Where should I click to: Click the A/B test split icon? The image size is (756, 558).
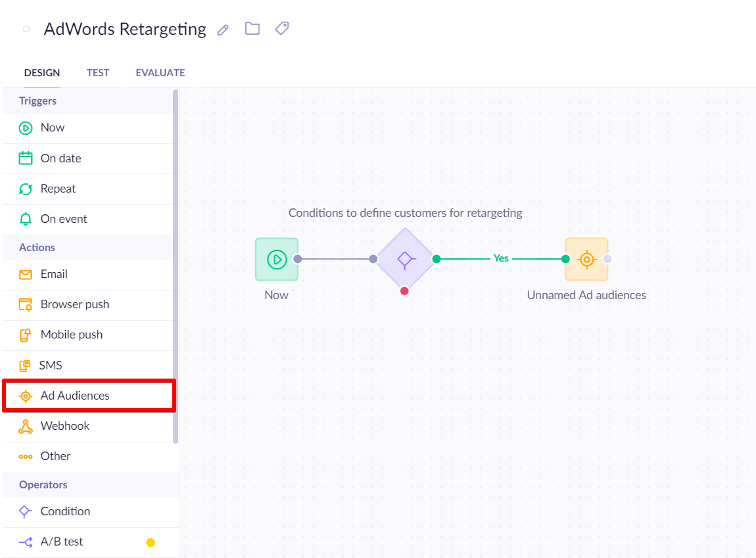pyautogui.click(x=26, y=542)
